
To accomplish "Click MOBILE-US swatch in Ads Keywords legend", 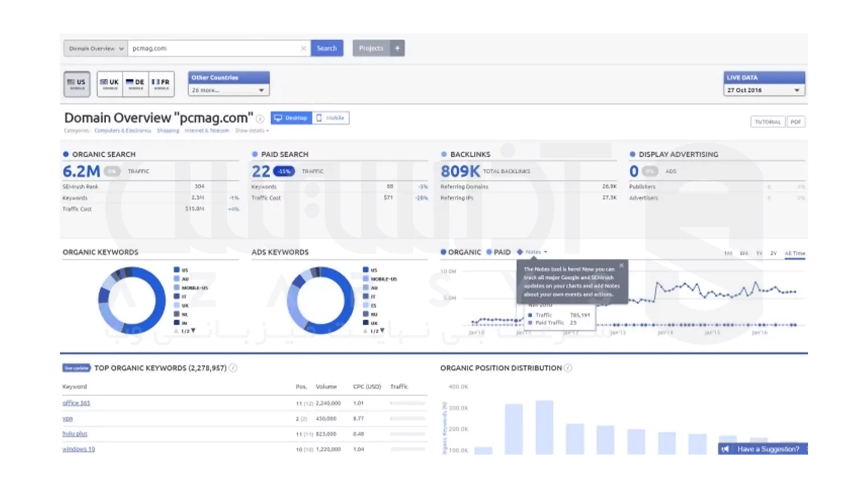I will click(366, 279).
